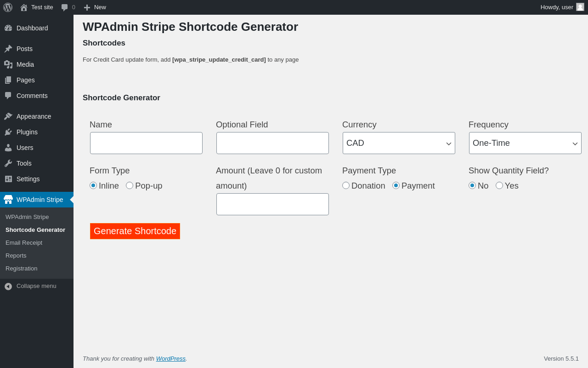
Task: Open the WordPress logo menu
Action: click(x=8, y=7)
